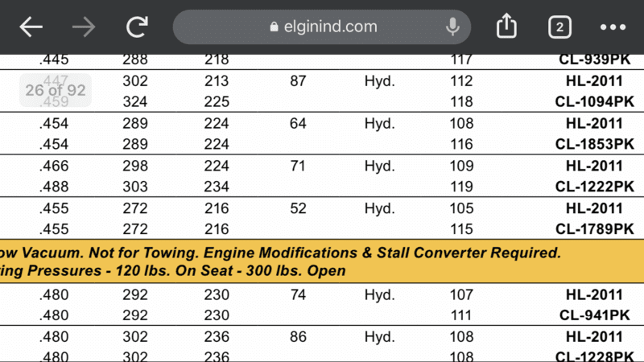Reload the page with the refresh icon
The width and height of the screenshot is (644, 362).
click(137, 27)
